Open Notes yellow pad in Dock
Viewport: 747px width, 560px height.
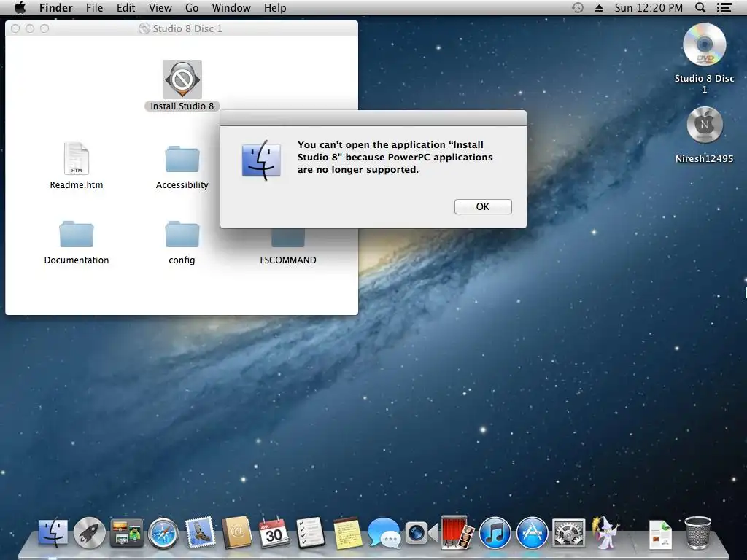click(347, 533)
